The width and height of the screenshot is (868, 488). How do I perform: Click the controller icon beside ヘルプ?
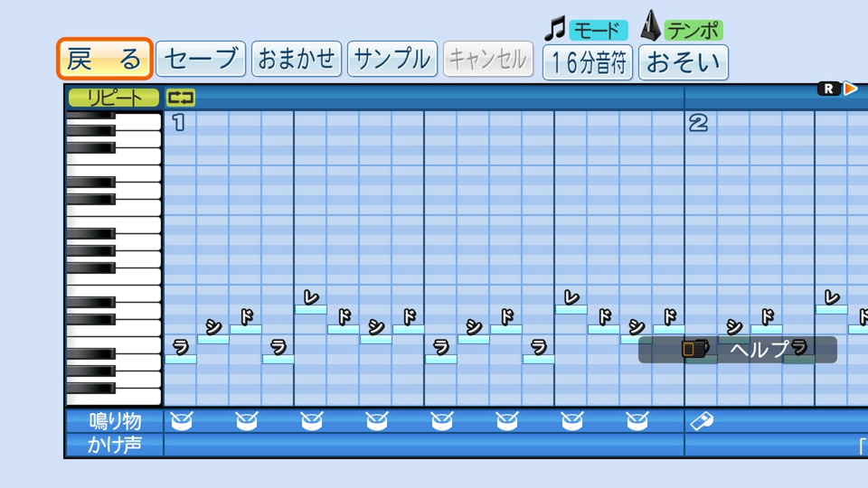(695, 349)
